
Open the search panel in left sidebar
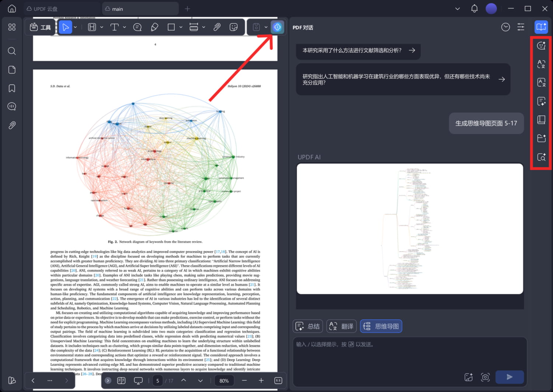[x=12, y=51]
